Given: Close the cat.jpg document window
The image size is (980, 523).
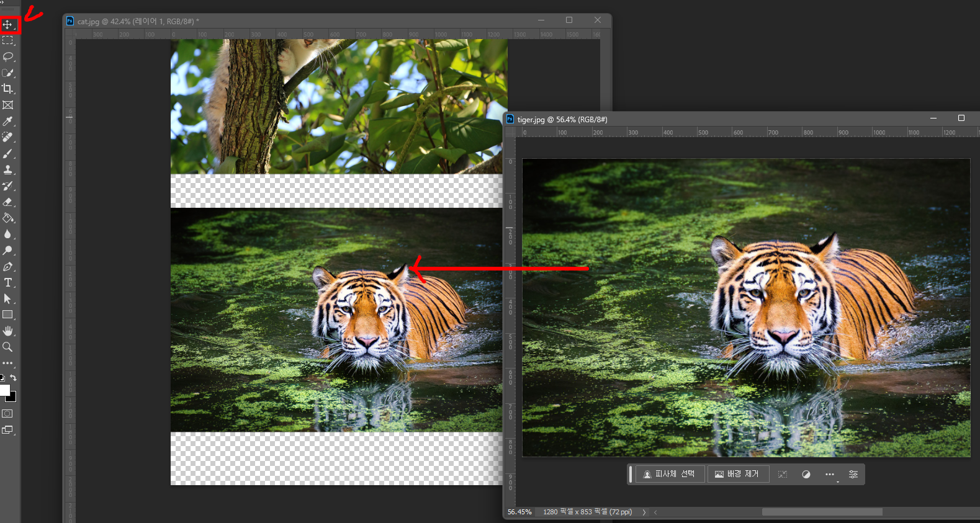Looking at the screenshot, I should tap(598, 20).
